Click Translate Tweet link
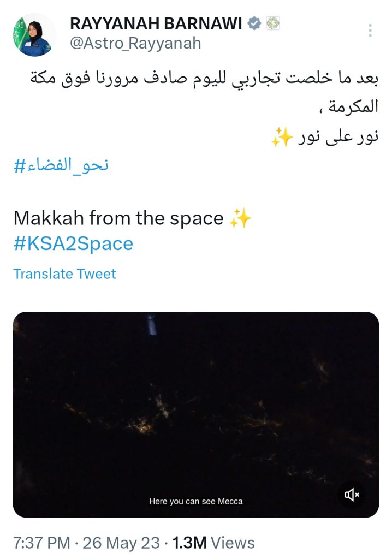 click(64, 274)
